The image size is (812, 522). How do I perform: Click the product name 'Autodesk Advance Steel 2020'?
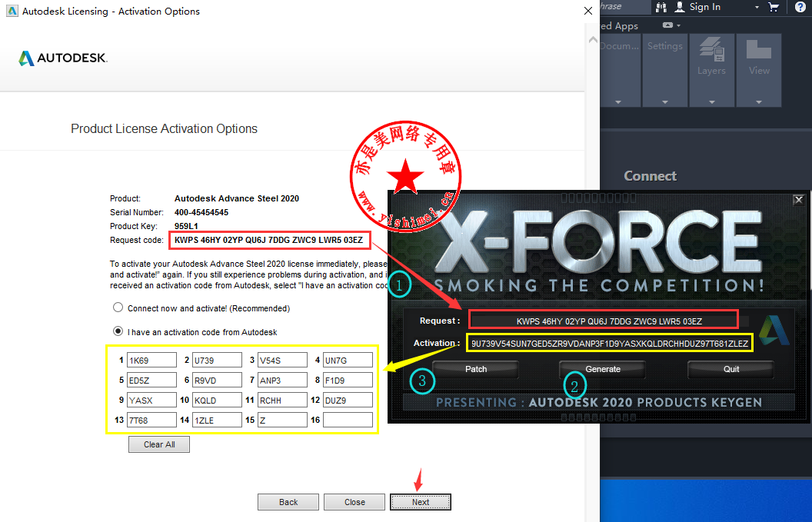click(x=237, y=198)
